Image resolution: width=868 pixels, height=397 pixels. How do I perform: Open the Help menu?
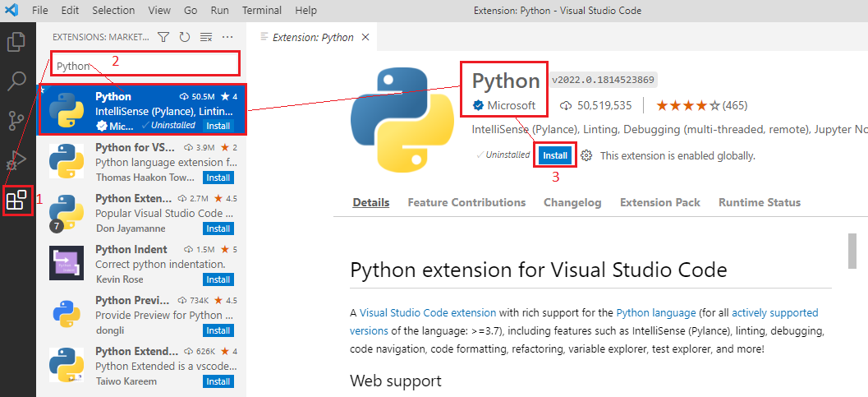point(305,10)
